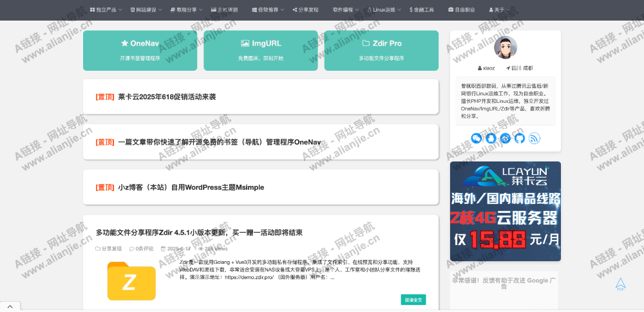Expand the 软件编程 nav dropdown
644x312 pixels.
pyautogui.click(x=346, y=10)
